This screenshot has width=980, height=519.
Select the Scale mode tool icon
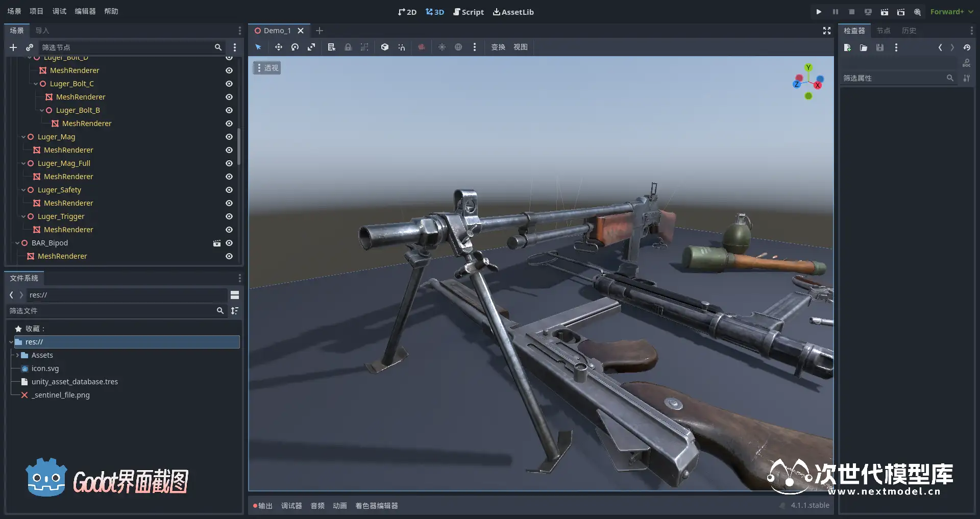point(311,47)
